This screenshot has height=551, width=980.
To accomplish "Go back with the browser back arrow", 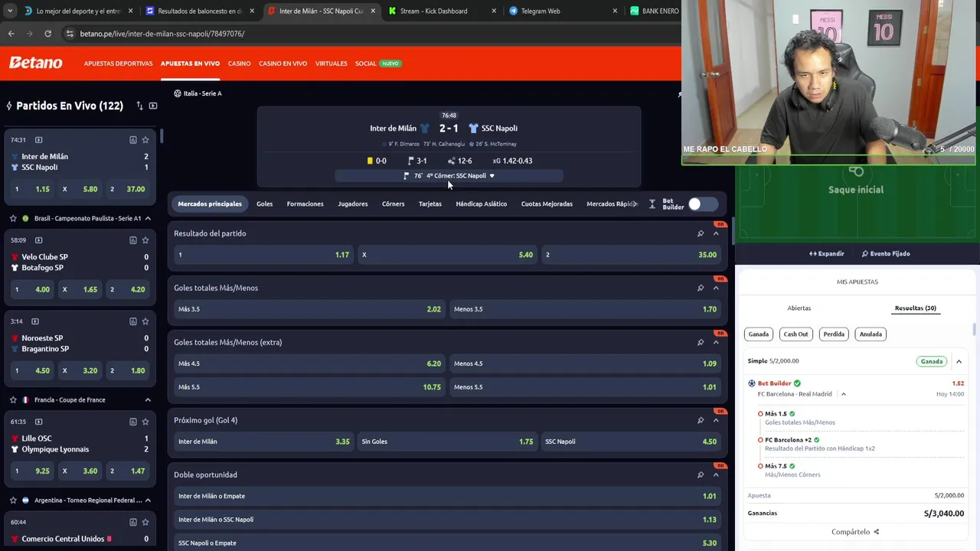I will point(11,34).
